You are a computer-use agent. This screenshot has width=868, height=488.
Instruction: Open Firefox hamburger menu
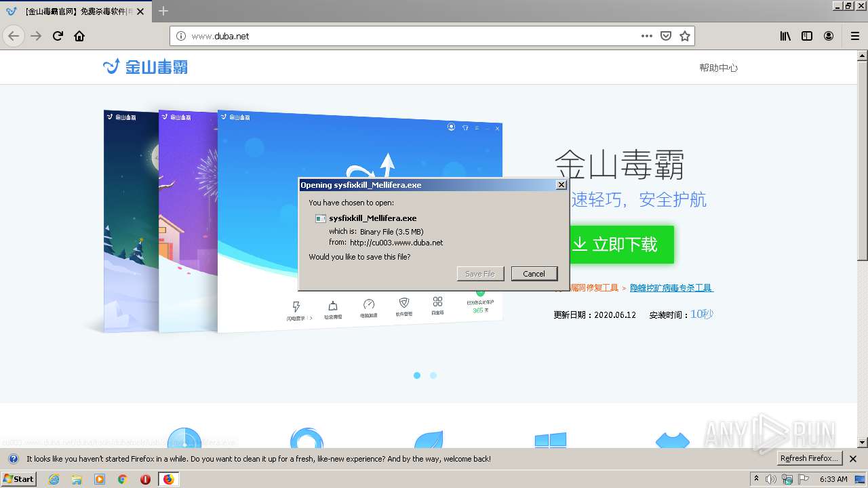click(854, 36)
